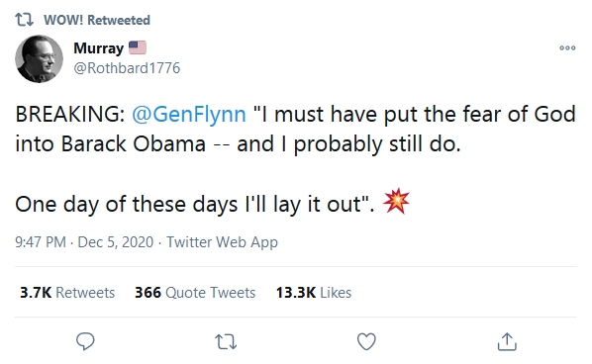Click the reply speech bubble icon
Viewport: 592px width, 364px height.
coord(85,341)
